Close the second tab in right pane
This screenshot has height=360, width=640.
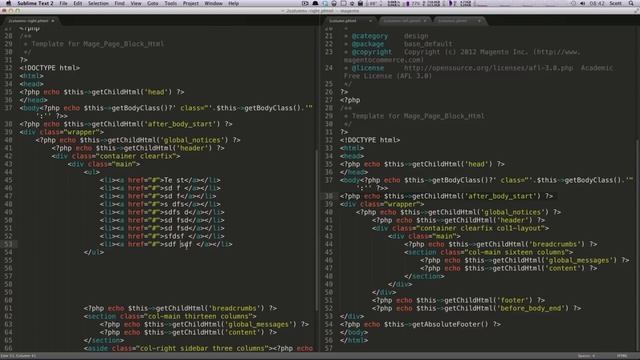tap(425, 20)
